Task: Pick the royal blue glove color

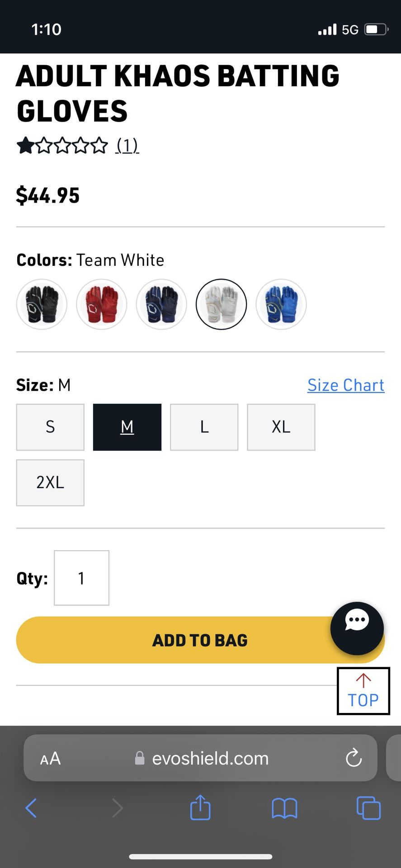Action: [x=281, y=304]
